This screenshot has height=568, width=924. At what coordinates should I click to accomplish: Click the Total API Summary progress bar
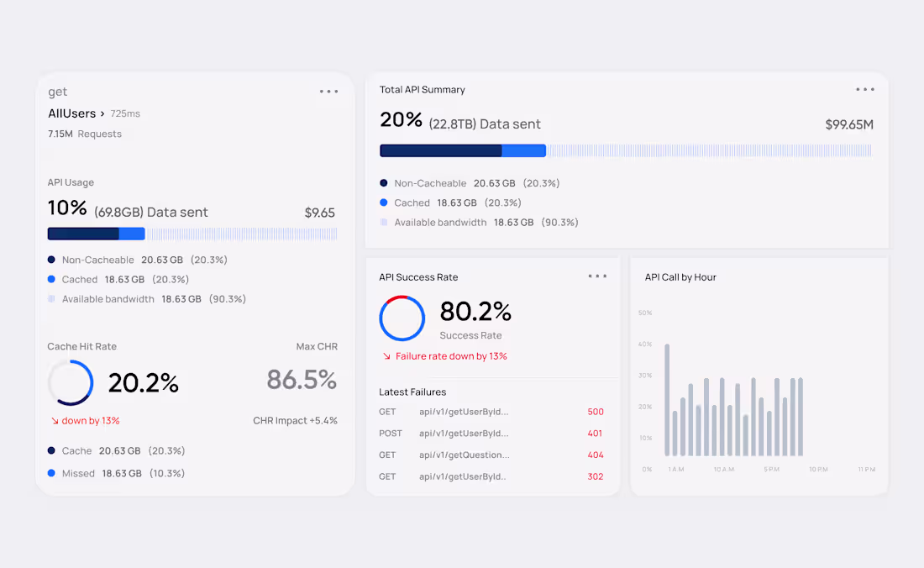tap(626, 151)
